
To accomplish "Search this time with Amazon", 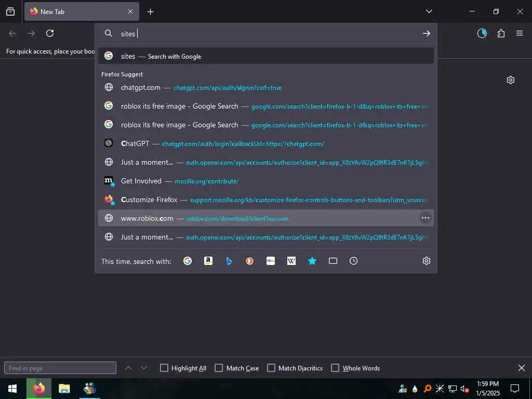I will pos(208,261).
